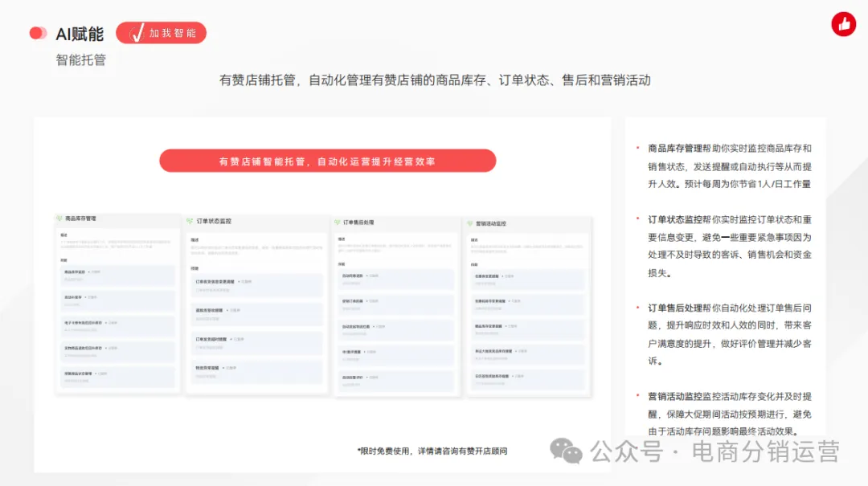Viewport: 868px width, 486px height.
Task: Click the 订单状态监控帮你 bullet paragraph
Action: [x=730, y=247]
